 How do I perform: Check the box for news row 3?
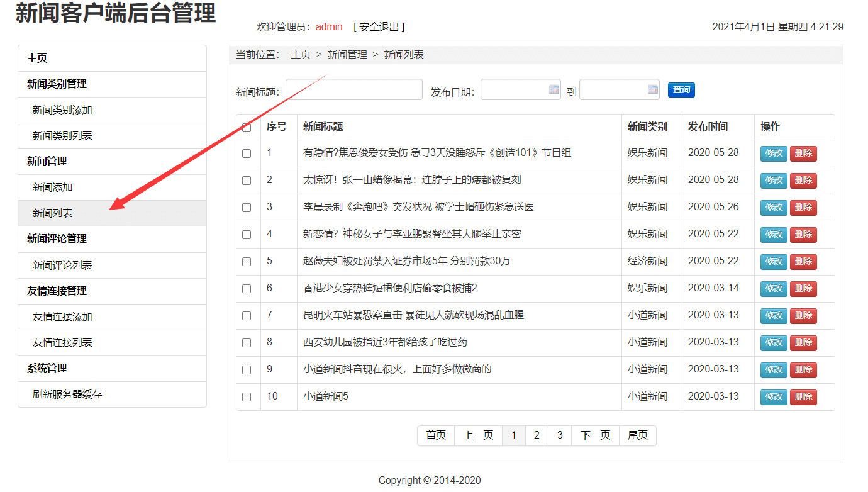247,208
